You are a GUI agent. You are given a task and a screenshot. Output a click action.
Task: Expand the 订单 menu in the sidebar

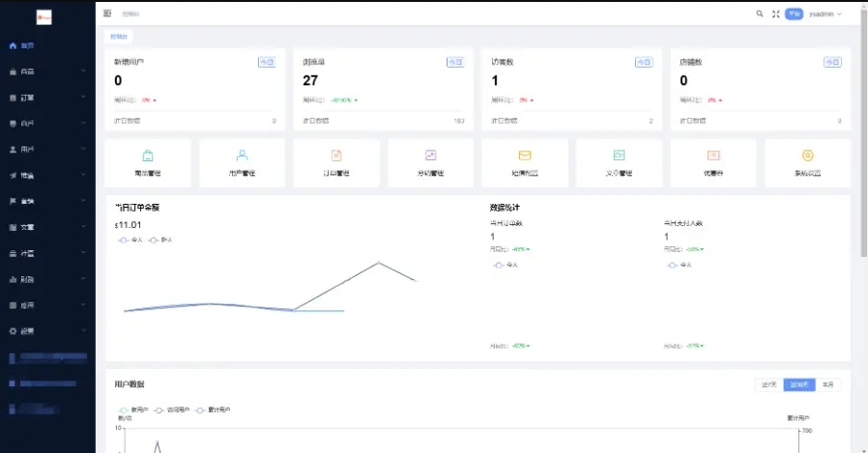pyautogui.click(x=46, y=98)
